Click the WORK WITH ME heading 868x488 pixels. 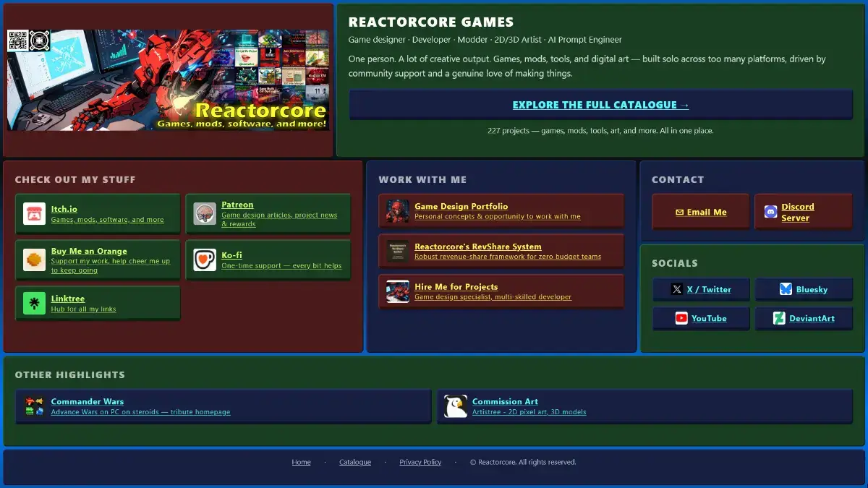(x=422, y=180)
